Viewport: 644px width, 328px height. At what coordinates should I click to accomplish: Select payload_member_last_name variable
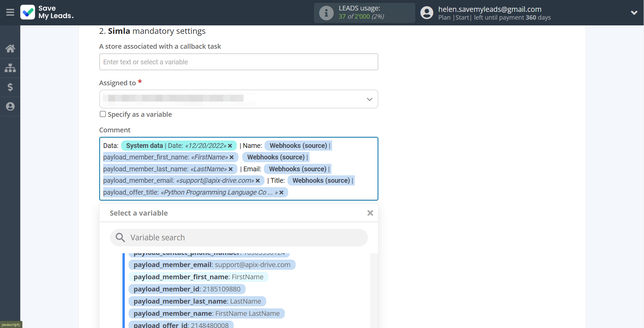[x=197, y=301]
